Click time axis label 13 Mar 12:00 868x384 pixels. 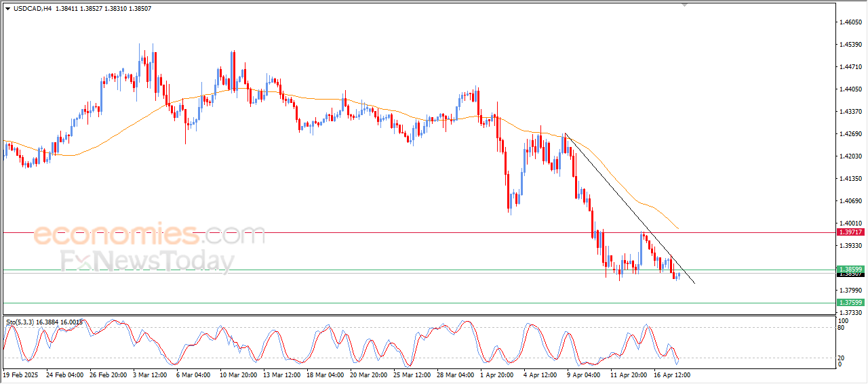[x=281, y=375]
